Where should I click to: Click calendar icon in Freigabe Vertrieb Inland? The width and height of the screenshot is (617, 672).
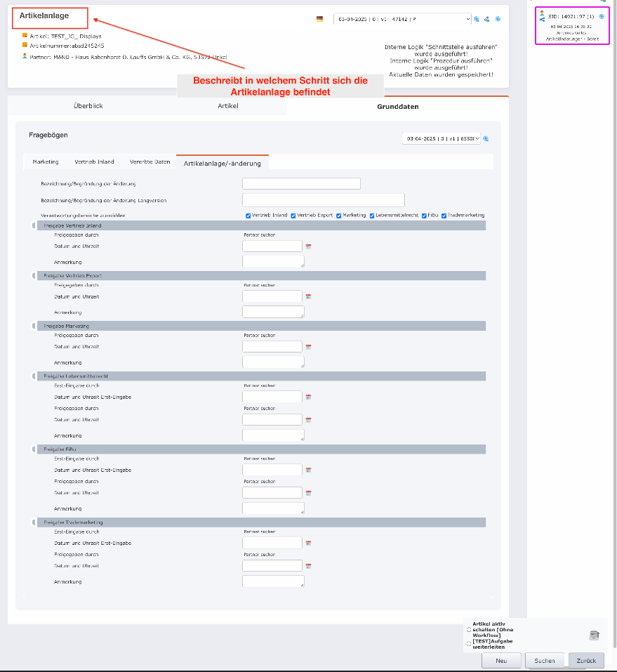(x=308, y=246)
